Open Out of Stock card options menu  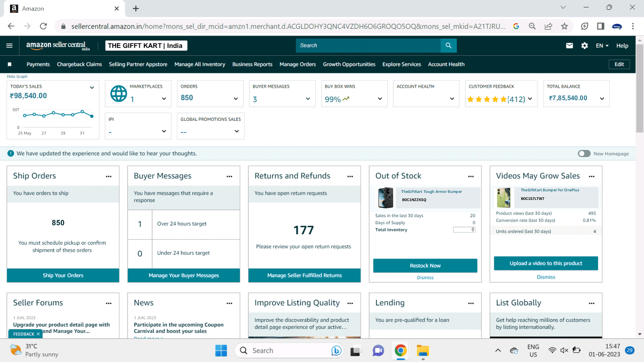tap(471, 176)
